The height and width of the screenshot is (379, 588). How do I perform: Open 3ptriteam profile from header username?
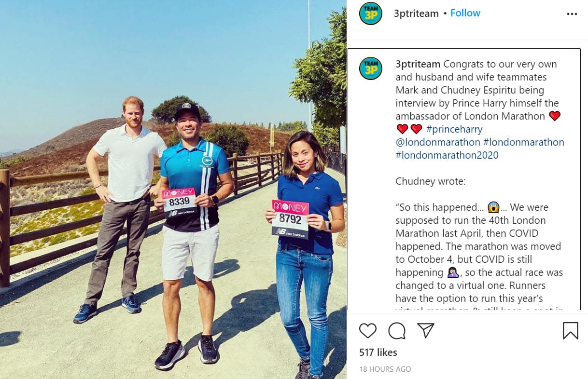[416, 14]
